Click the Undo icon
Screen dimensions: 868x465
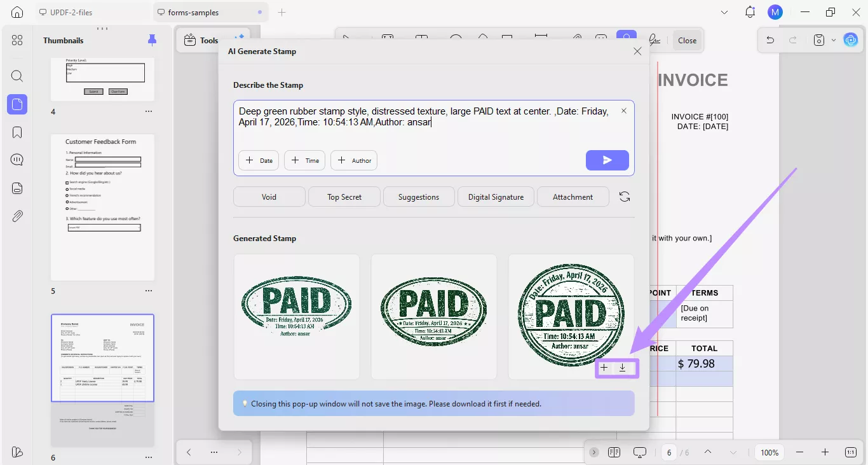(x=770, y=39)
